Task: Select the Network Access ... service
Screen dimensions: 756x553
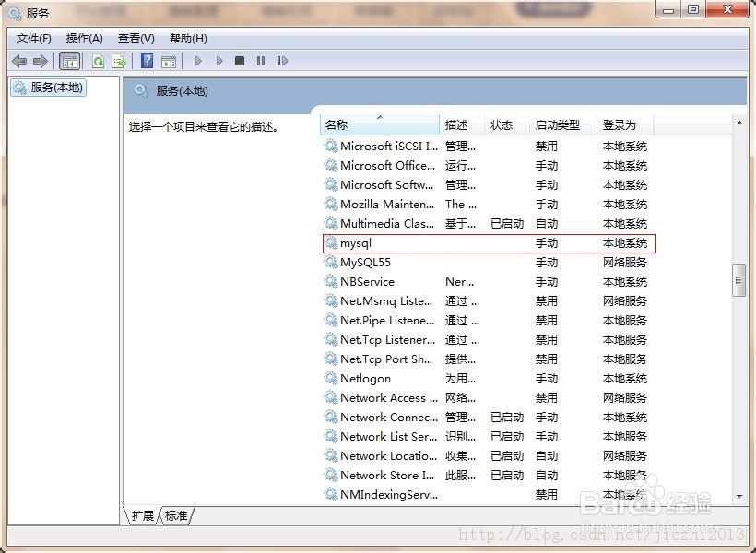Action: pyautogui.click(x=487, y=398)
